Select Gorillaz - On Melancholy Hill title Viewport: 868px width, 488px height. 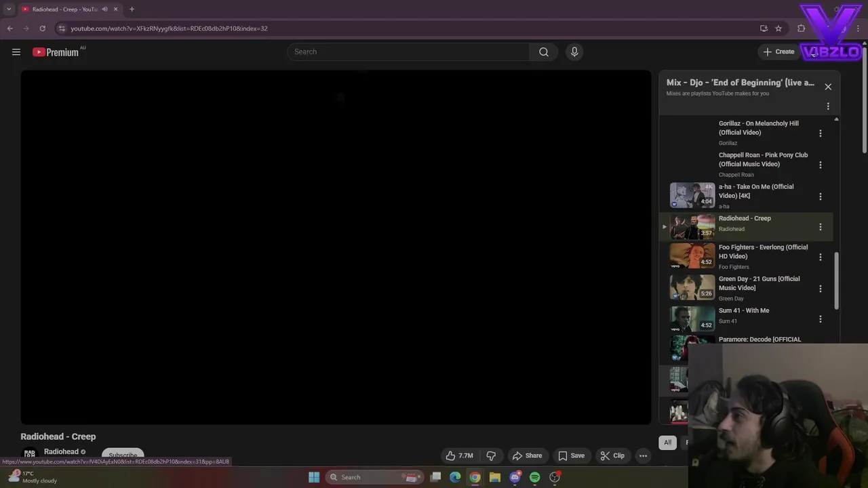pyautogui.click(x=759, y=128)
